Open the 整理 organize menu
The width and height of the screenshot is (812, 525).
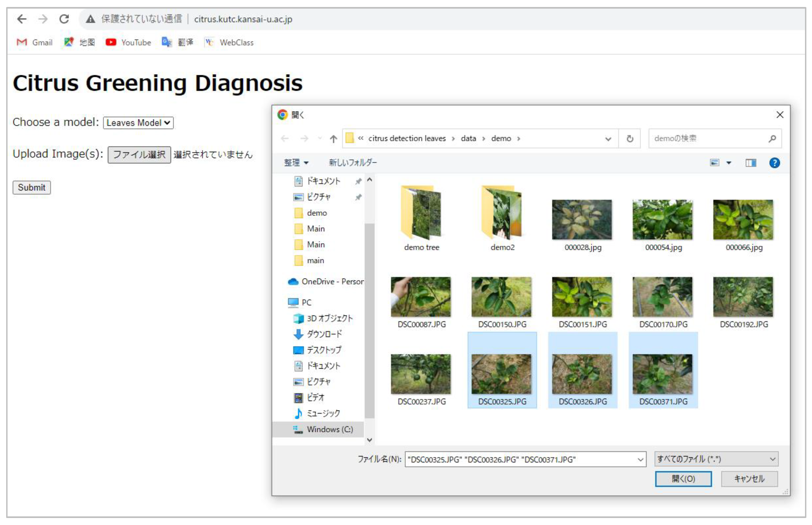pyautogui.click(x=296, y=163)
